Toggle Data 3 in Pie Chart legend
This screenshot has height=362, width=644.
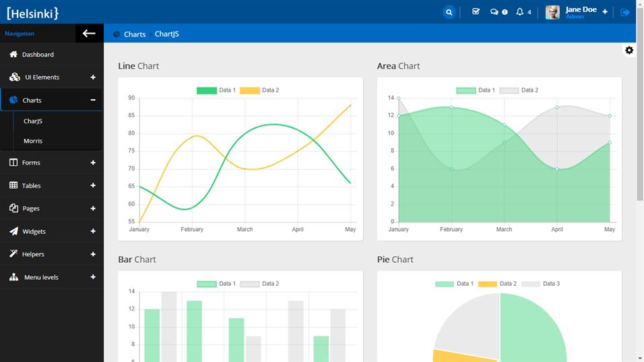click(540, 284)
